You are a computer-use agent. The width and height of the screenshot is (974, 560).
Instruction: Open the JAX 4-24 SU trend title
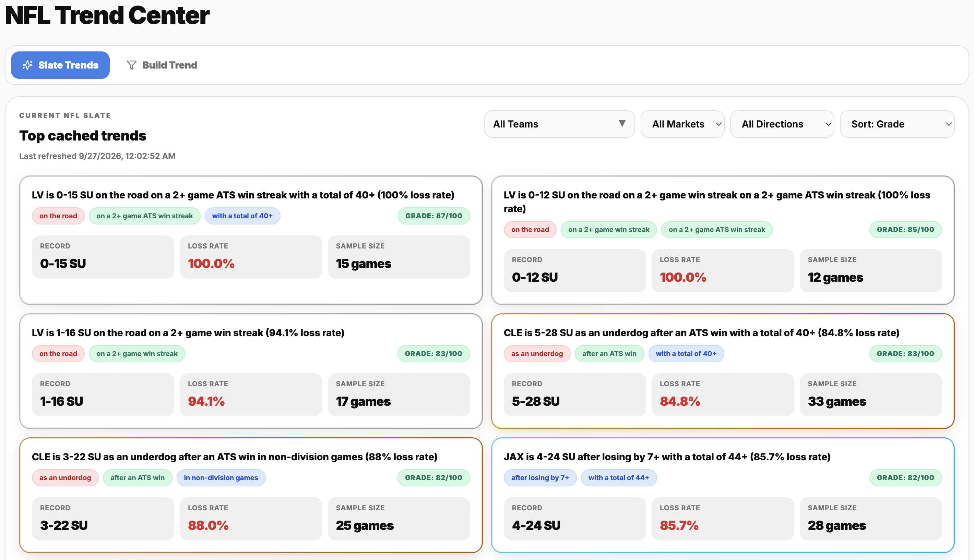click(667, 456)
